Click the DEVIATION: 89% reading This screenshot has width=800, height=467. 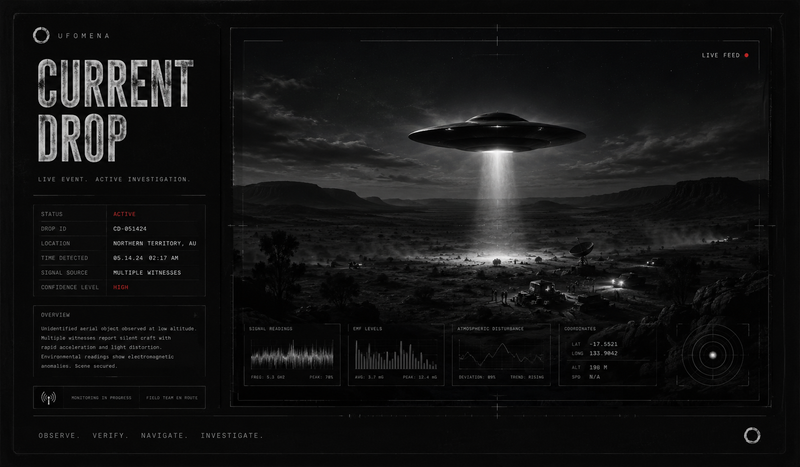click(477, 377)
